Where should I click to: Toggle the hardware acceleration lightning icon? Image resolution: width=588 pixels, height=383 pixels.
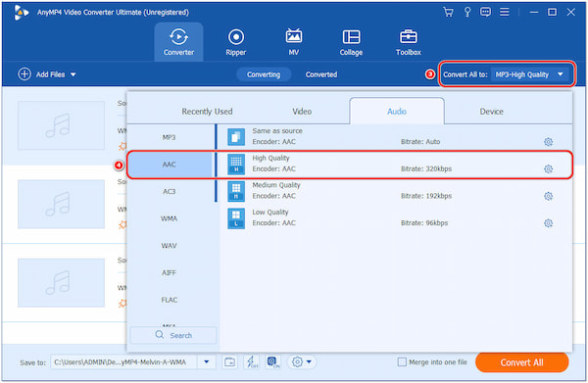tap(251, 362)
